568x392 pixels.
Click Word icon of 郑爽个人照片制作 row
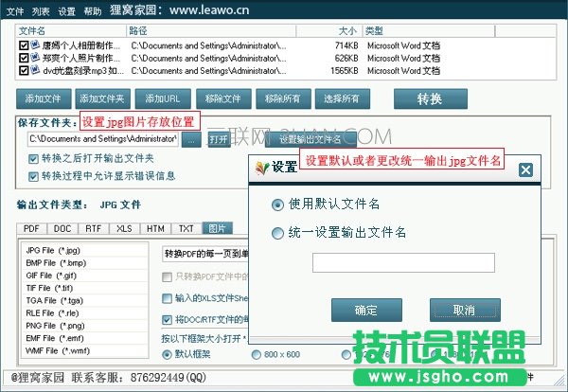[35, 57]
